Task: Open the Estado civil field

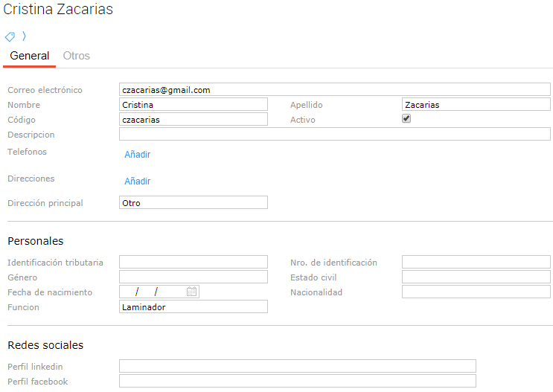Action: (476, 277)
